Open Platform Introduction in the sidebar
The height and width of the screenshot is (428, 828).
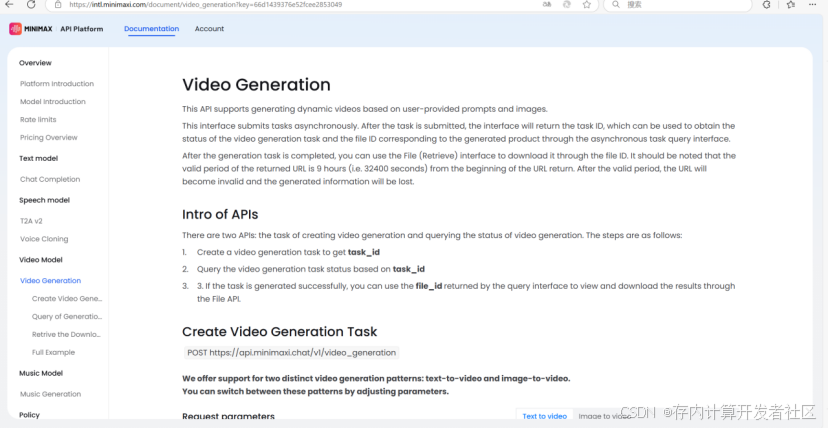(57, 83)
